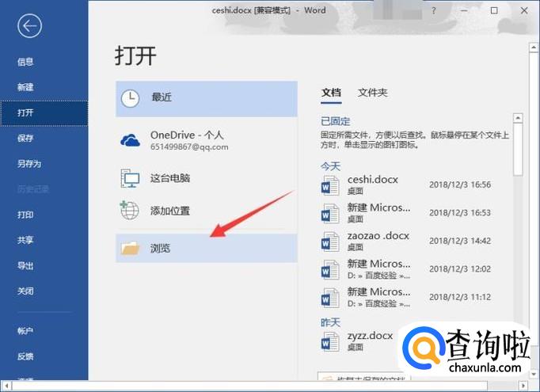Select 这台电脑 location
The width and height of the screenshot is (540, 392).
[207, 178]
